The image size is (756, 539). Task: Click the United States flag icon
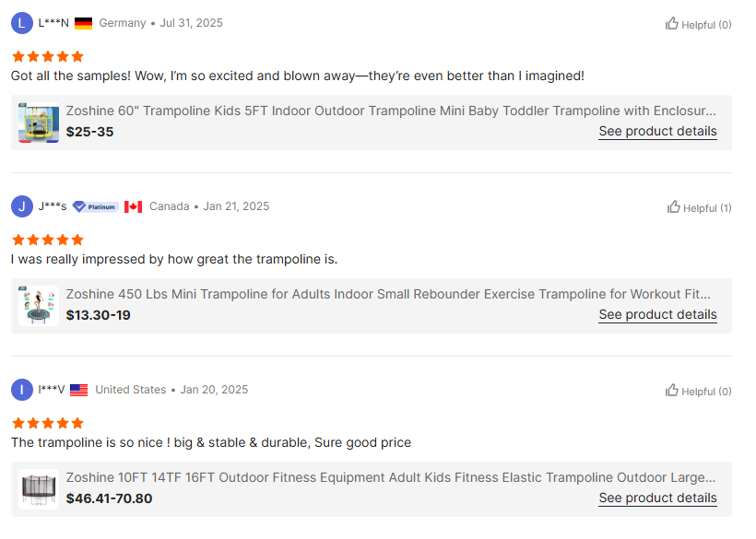pos(79,390)
